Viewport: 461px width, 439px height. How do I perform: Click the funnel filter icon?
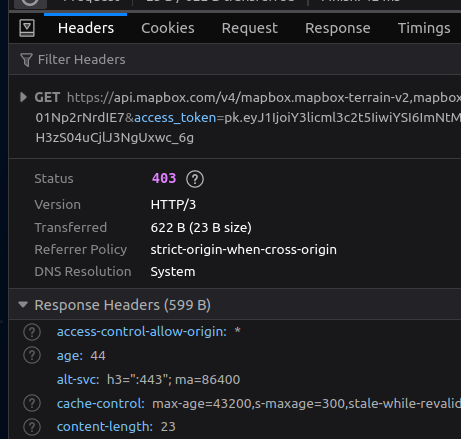[x=26, y=60]
